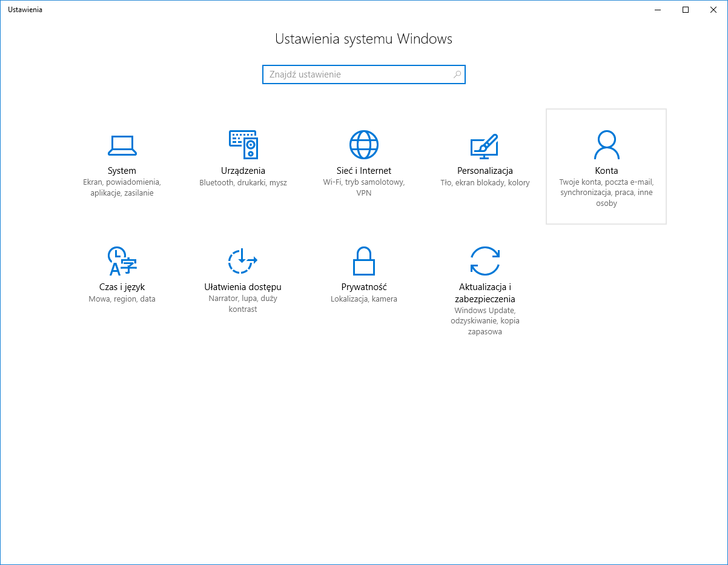Select the 'Sieć i Internet' label

364,171
